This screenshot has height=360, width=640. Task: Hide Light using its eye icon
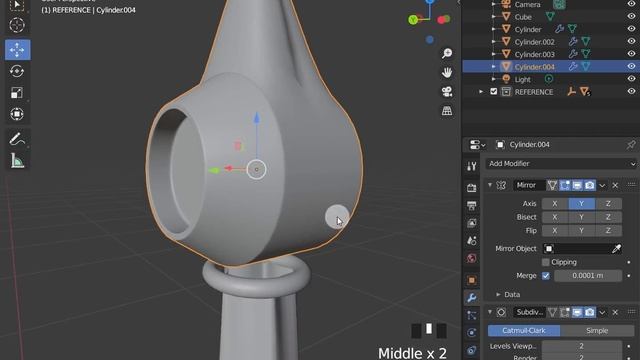631,79
